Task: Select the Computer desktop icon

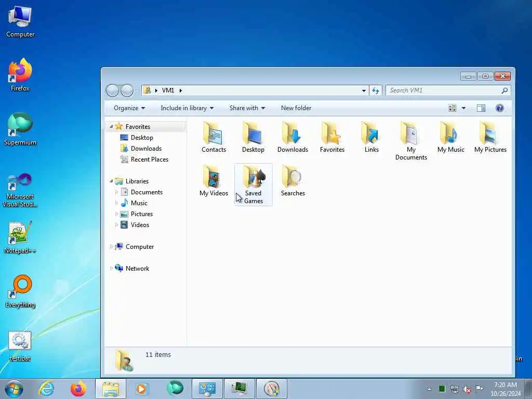Action: click(20, 22)
